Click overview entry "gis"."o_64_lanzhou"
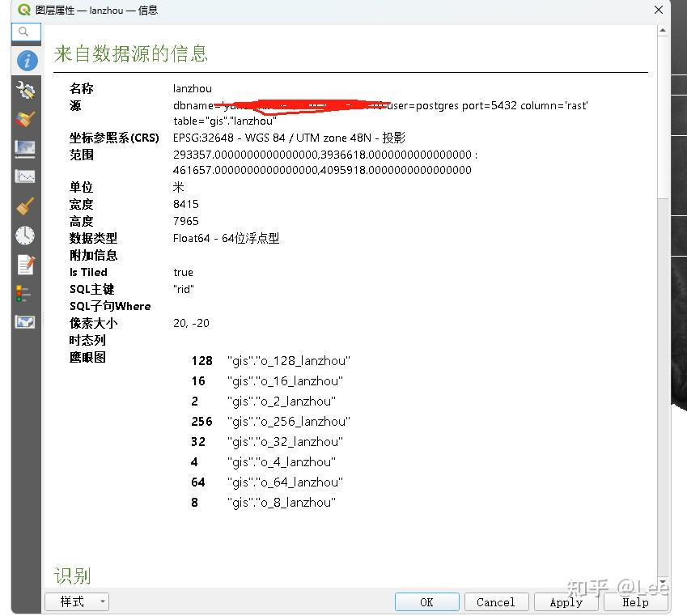This screenshot has height=616, width=687. click(x=285, y=482)
